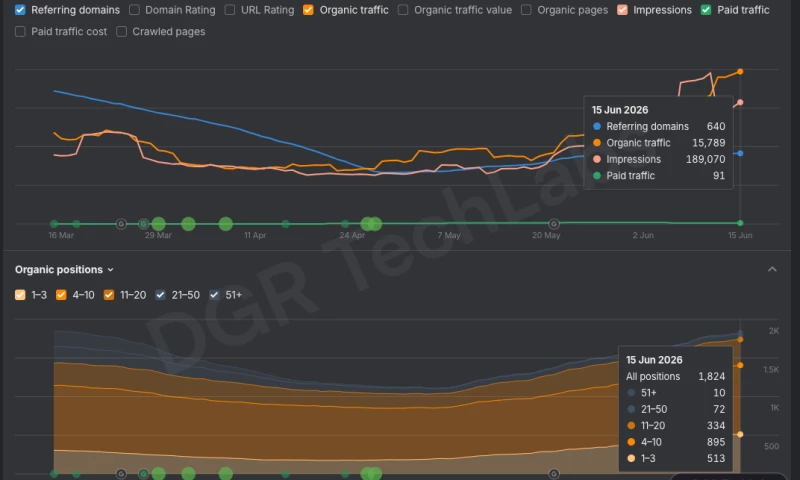Toggle the 51+ positions checkbox
The width and height of the screenshot is (800, 480).
(x=214, y=295)
